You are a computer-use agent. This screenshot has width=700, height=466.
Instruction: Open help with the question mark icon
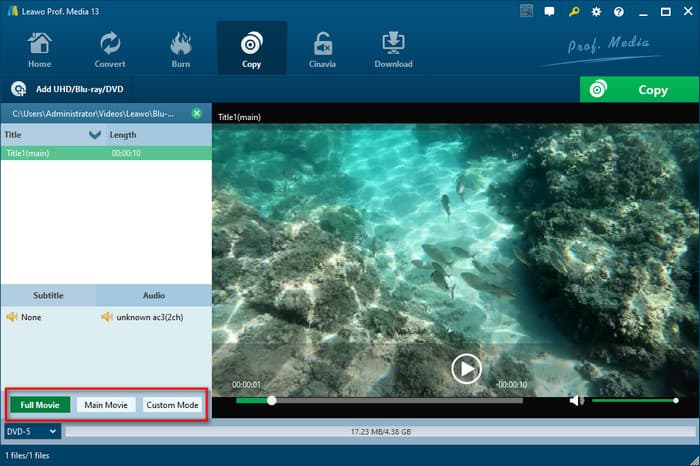coord(619,12)
